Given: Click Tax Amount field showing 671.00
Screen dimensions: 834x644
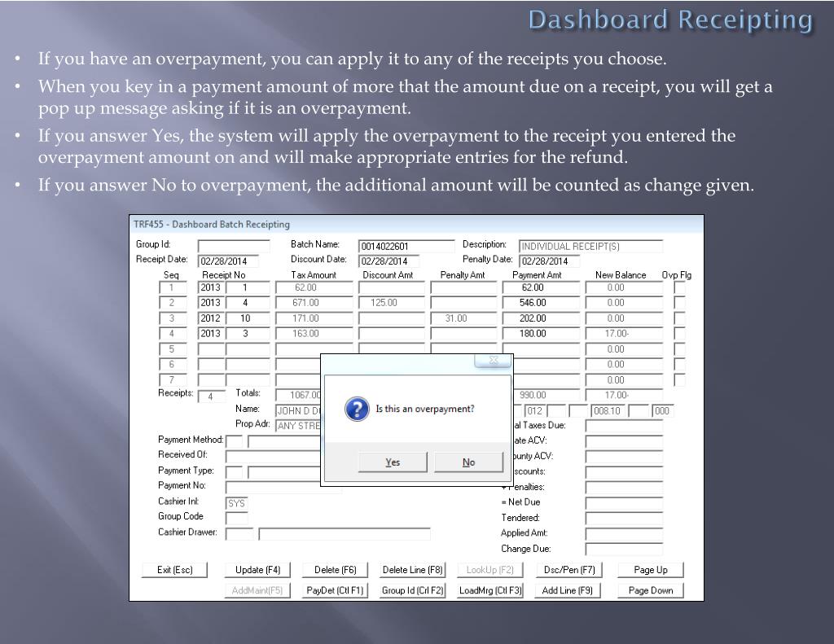Looking at the screenshot, I should (314, 303).
